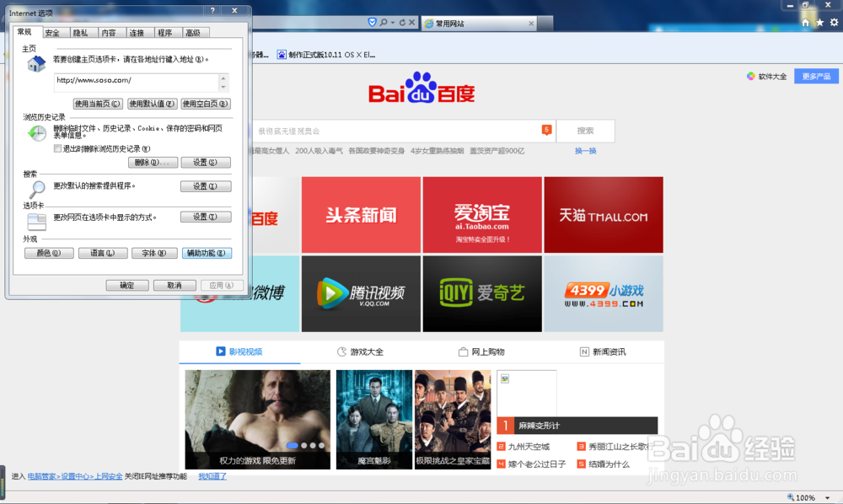Image resolution: width=843 pixels, height=504 pixels.
Task: Switch to the 高级 tab in Internet Options
Action: pos(192,32)
